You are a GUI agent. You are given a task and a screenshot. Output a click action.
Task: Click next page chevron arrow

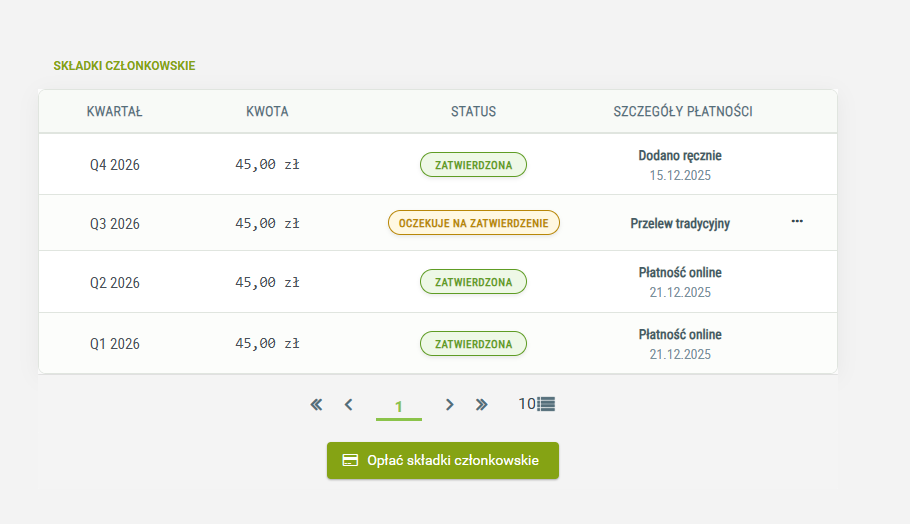point(450,404)
